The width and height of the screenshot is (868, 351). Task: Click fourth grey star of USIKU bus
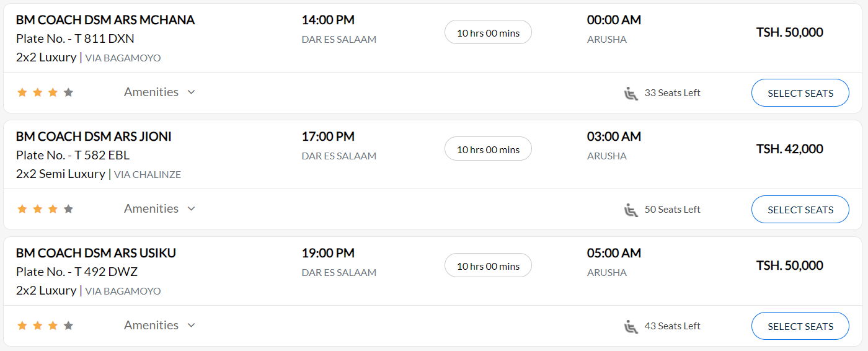[x=69, y=326]
